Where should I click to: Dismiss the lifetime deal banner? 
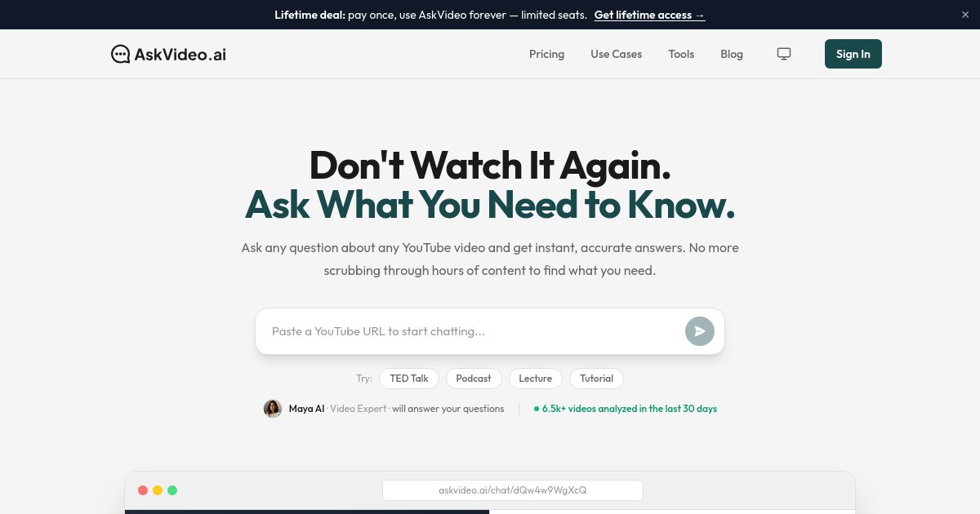tap(965, 15)
